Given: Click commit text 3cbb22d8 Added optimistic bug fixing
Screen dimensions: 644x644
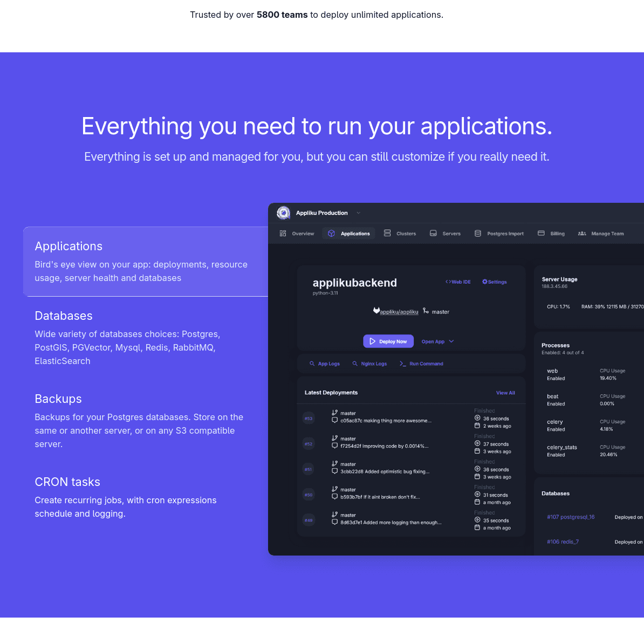Looking at the screenshot, I should [385, 471].
